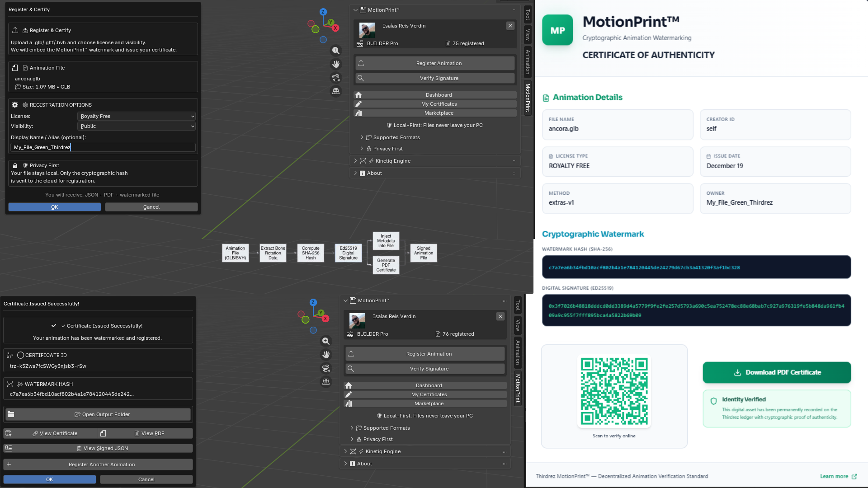Open My Certificates using the pencil icon
This screenshot has width=868, height=488.
coord(359,104)
